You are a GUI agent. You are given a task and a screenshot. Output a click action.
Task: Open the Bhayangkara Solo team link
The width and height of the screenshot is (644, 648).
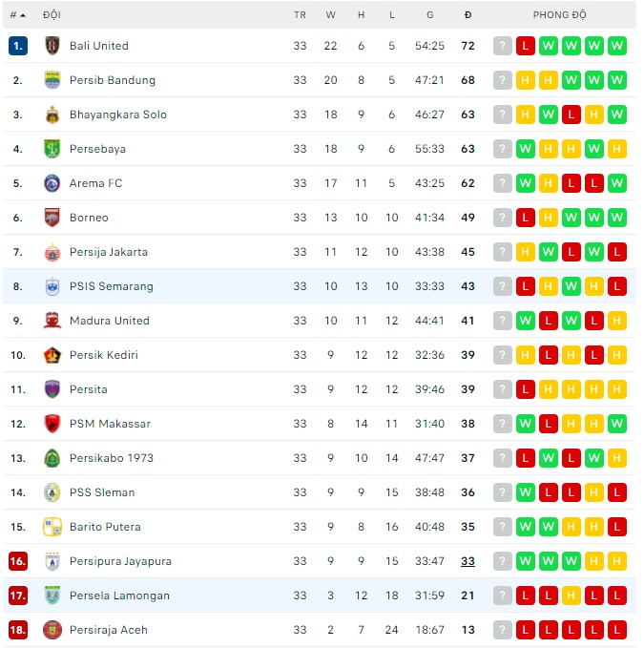[118, 115]
